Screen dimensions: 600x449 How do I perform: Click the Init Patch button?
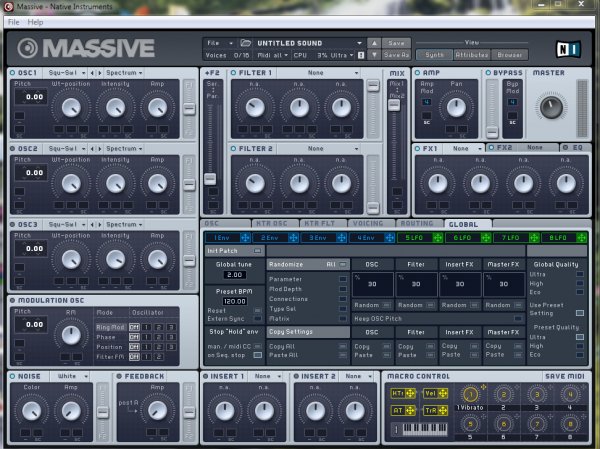pos(235,251)
